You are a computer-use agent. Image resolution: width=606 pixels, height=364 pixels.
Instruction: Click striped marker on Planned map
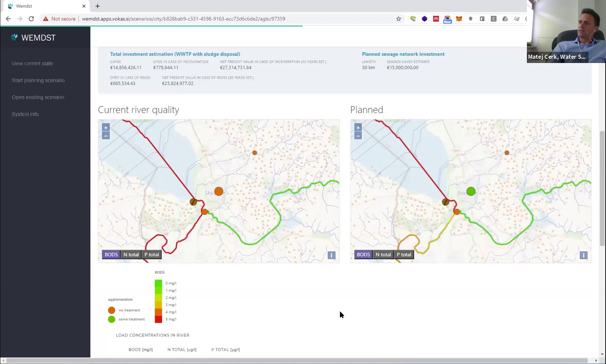445,202
